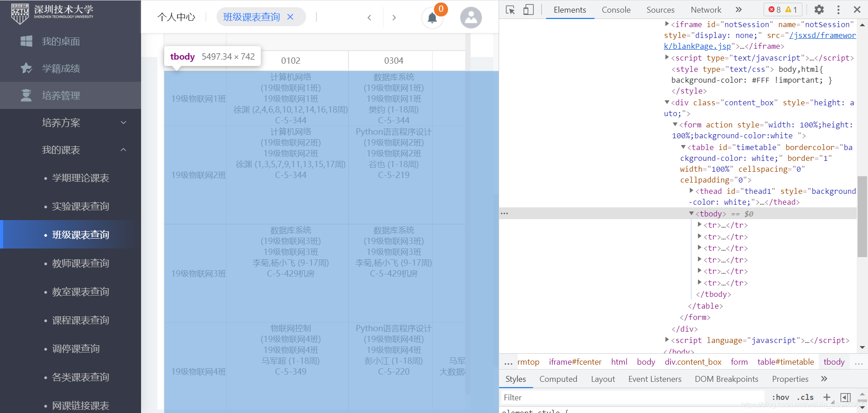Toggle .cls element classes panel

pyautogui.click(x=805, y=397)
